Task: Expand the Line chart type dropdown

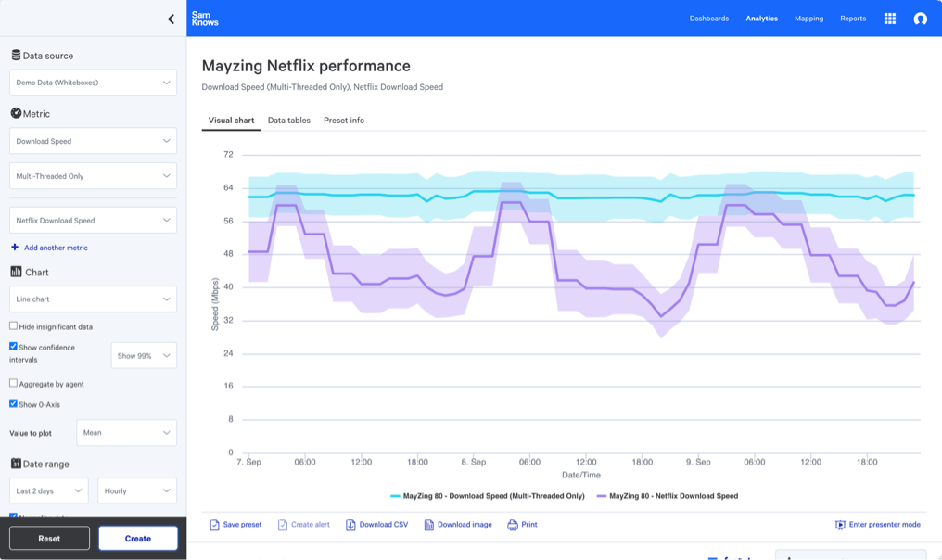Action: point(93,299)
